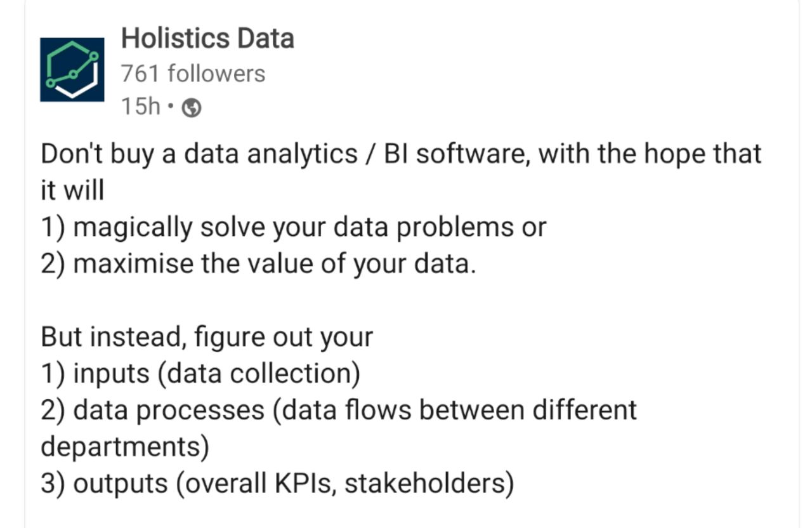The height and width of the screenshot is (528, 812).
Task: Click the 761 followers count
Action: point(193,74)
